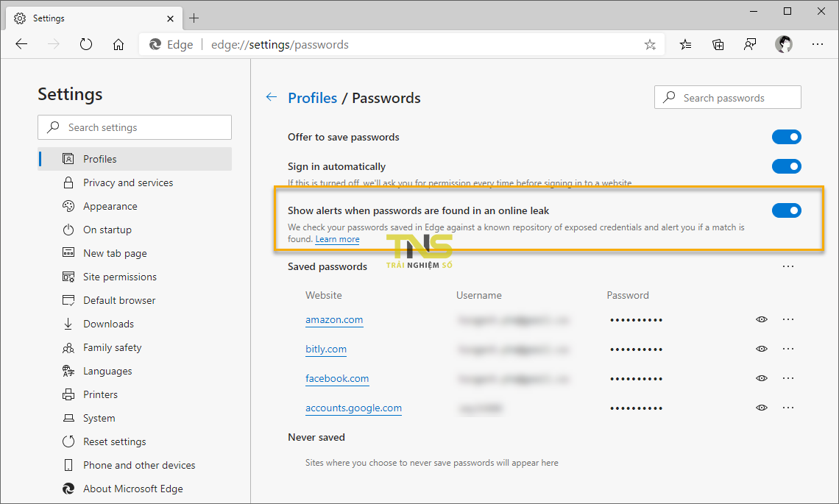The width and height of the screenshot is (839, 504).
Task: Open more actions for the bitly.com entry
Action: 788,349
